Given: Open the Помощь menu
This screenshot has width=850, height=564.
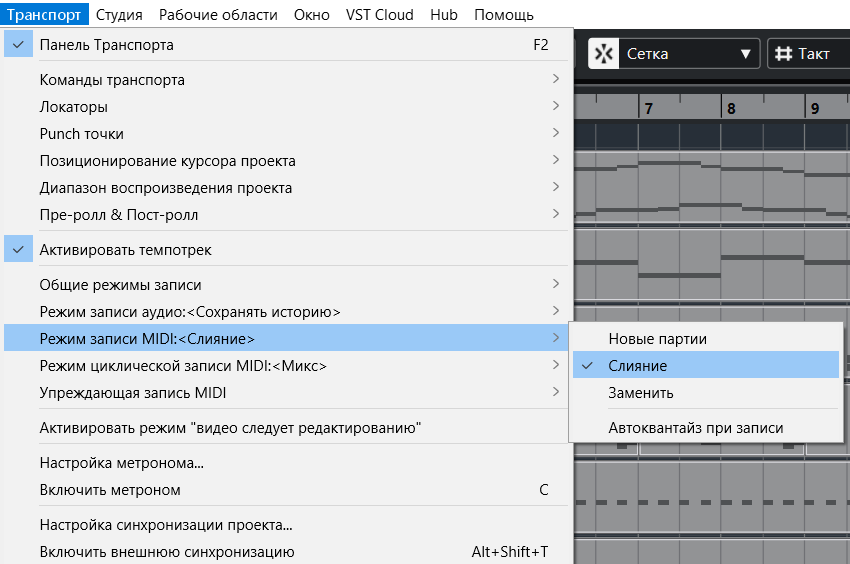Looking at the screenshot, I should (x=504, y=15).
